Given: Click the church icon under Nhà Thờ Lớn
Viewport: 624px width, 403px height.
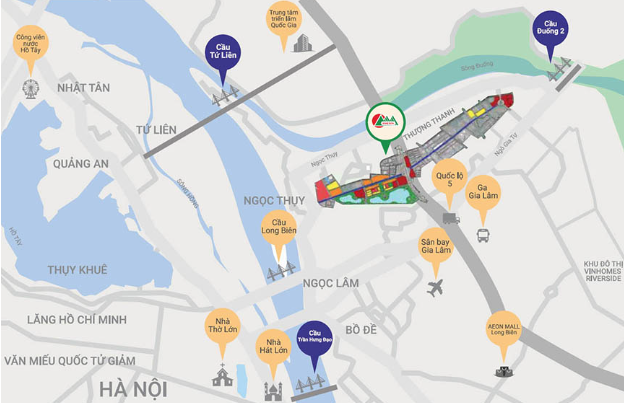Looking at the screenshot, I should (x=222, y=375).
